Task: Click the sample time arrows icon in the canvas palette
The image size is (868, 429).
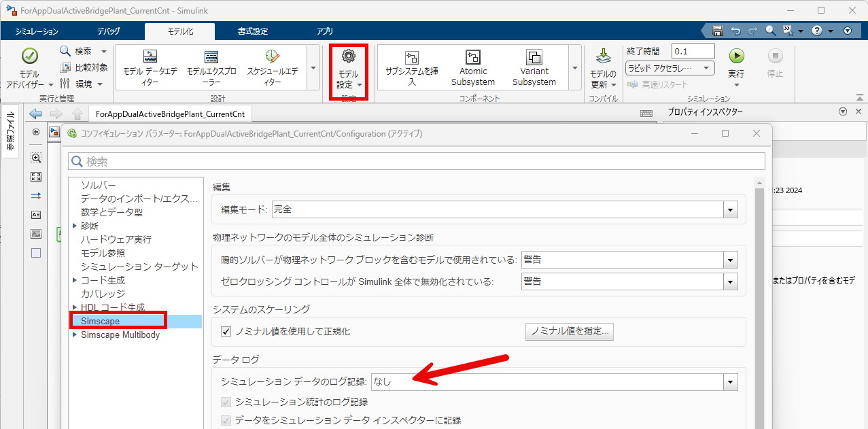Action: point(36,196)
